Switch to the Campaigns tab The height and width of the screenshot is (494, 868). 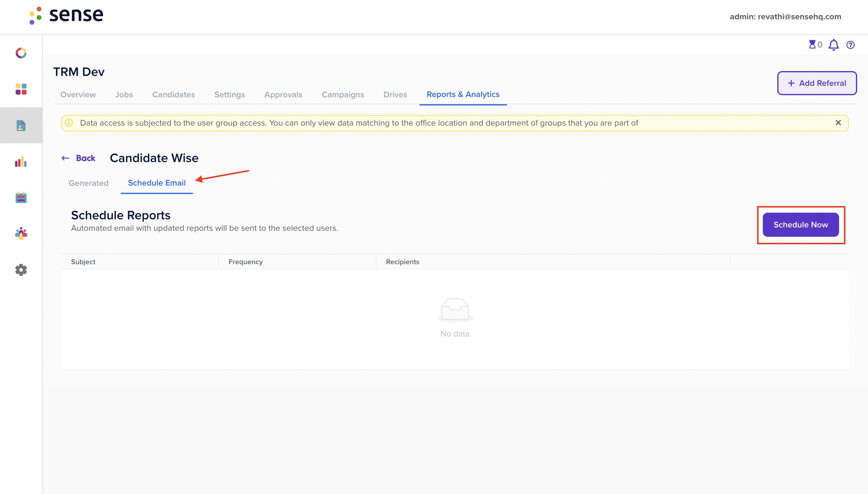343,95
